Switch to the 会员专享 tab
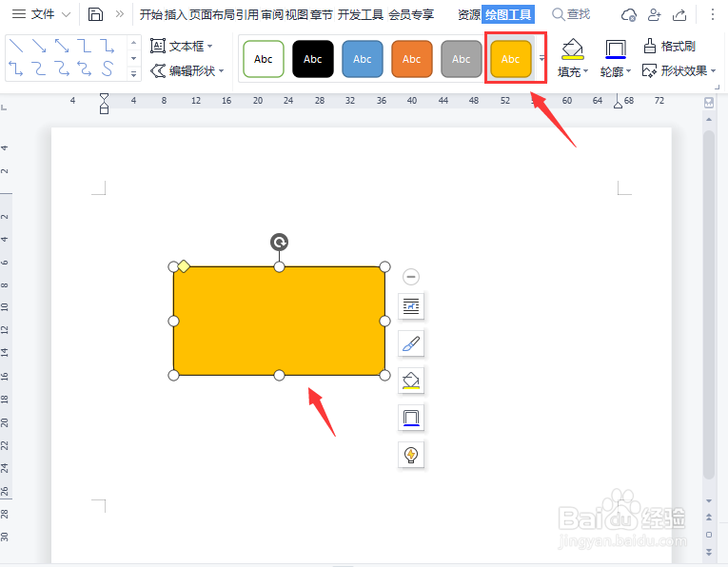This screenshot has width=728, height=567. tap(411, 15)
